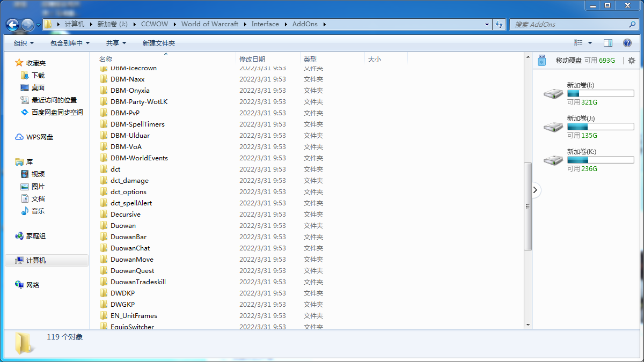This screenshot has width=644, height=362.
Task: Open the view options dropdown arrow
Action: [x=590, y=43]
